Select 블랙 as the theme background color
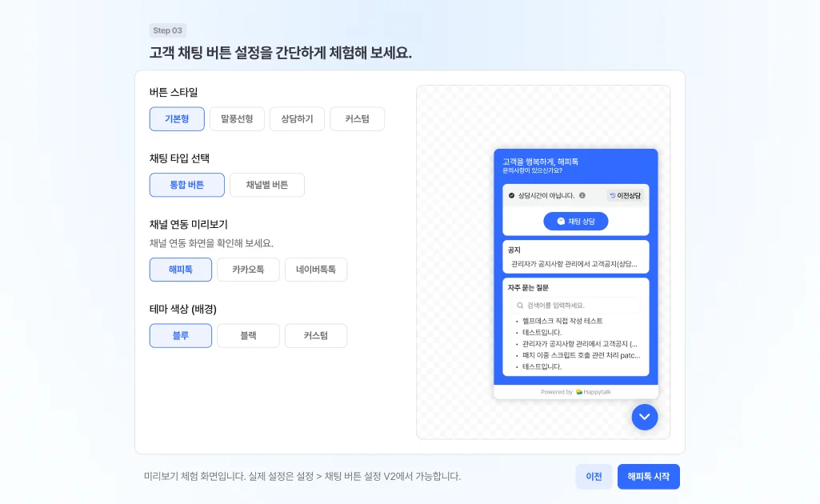This screenshot has height=504, width=820. click(248, 335)
